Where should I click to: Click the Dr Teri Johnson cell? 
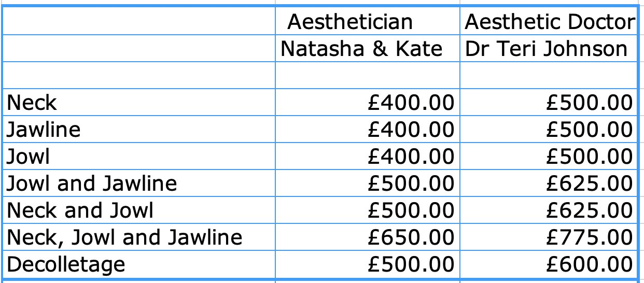point(546,49)
